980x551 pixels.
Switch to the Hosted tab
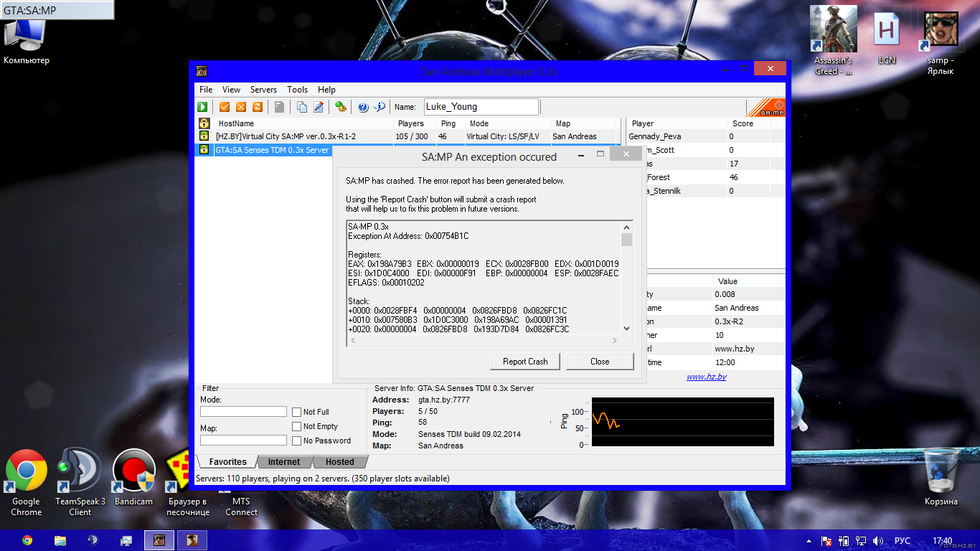339,462
